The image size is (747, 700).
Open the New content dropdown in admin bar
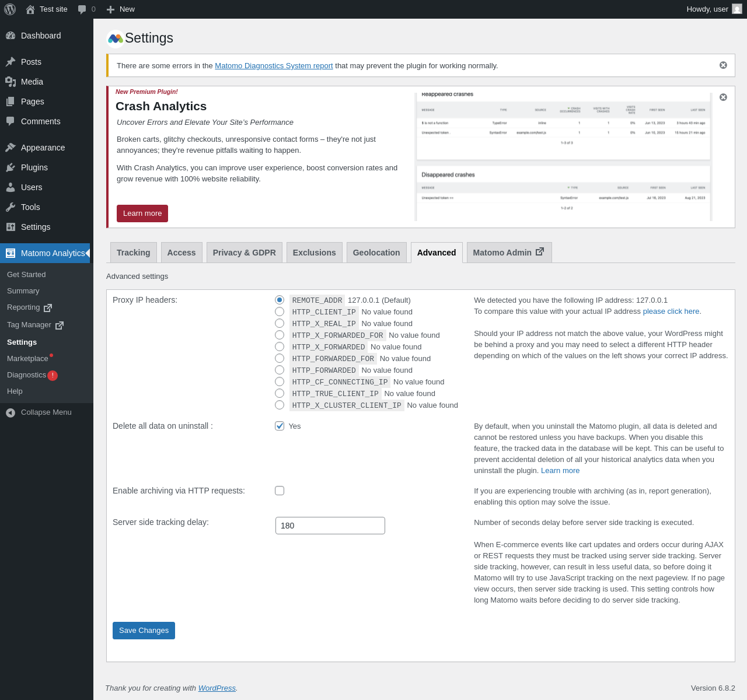[121, 9]
